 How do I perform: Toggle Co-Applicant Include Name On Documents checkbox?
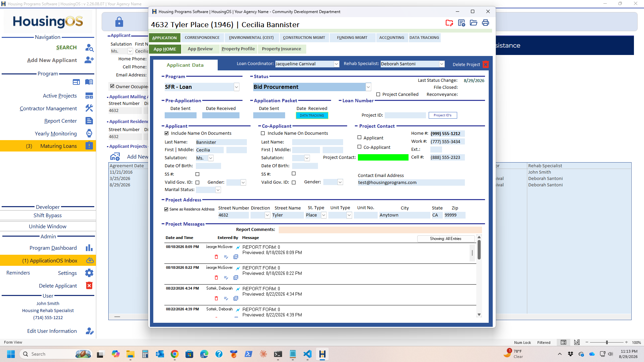pos(263,133)
